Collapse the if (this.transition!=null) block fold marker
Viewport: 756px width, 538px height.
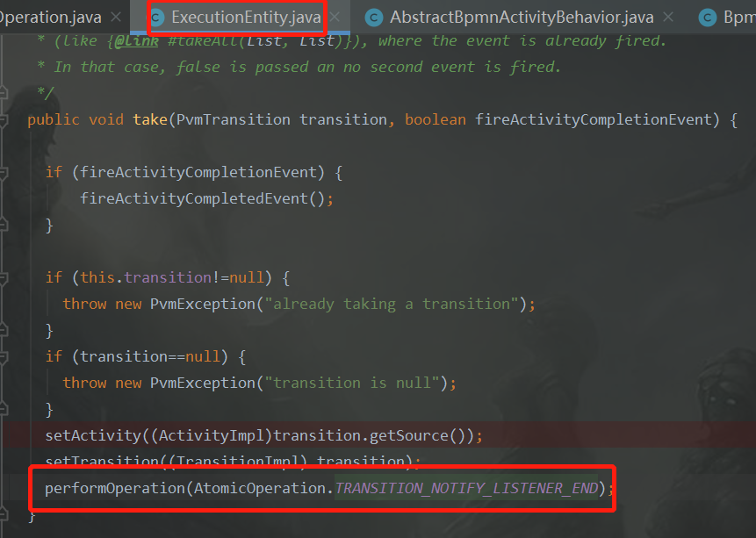click(4, 277)
